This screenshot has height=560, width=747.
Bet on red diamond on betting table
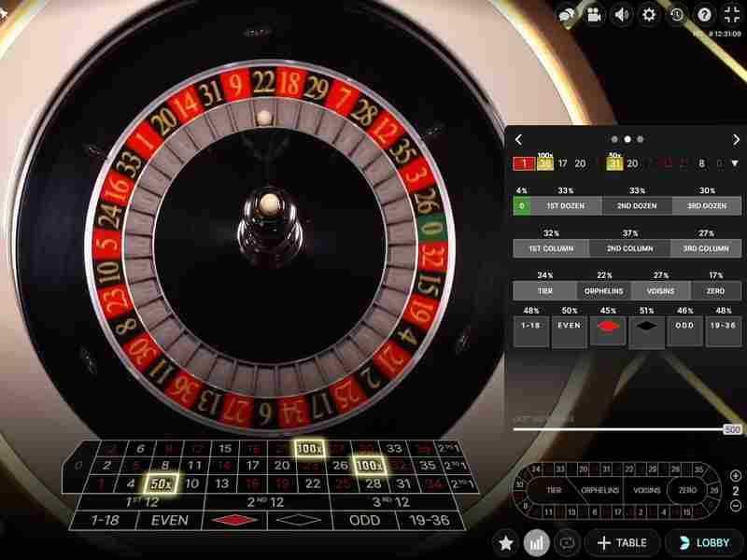coord(234,521)
